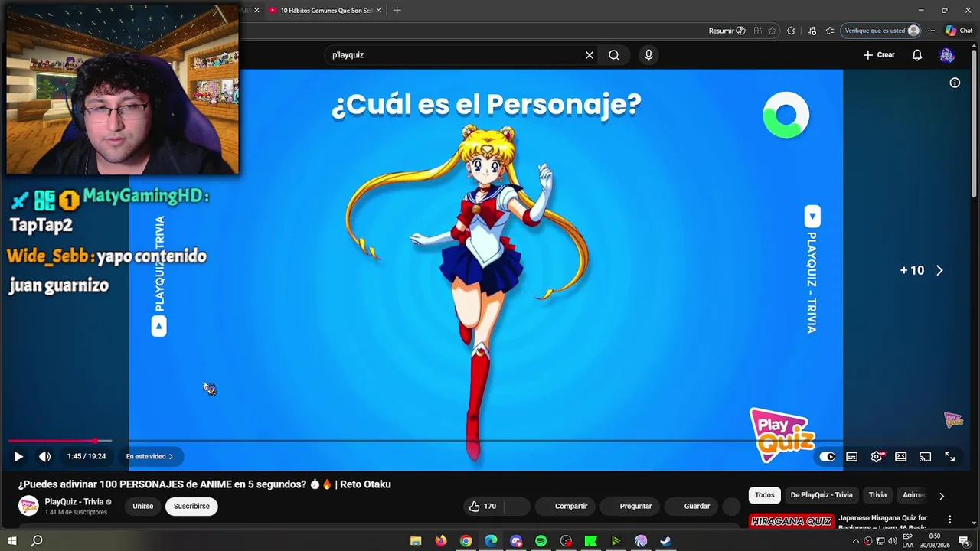Open the Kick app from the taskbar
The height and width of the screenshot is (551, 980).
coord(590,541)
